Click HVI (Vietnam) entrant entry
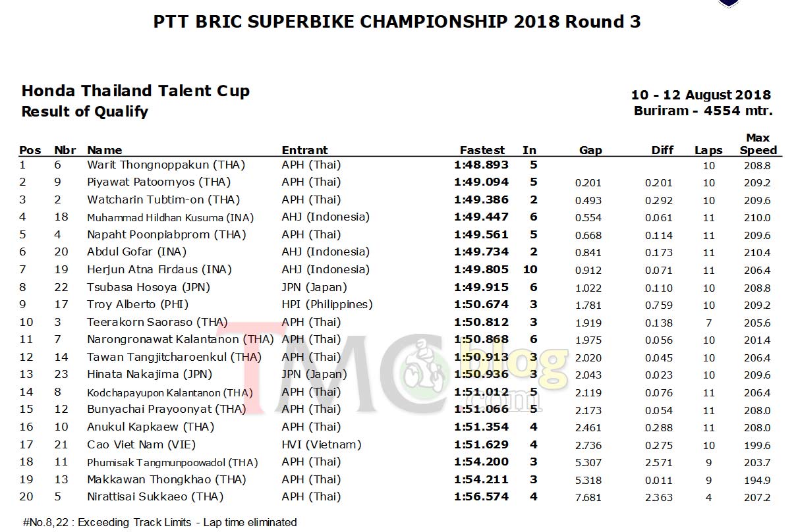This screenshot has width=796, height=532. pyautogui.click(x=322, y=444)
